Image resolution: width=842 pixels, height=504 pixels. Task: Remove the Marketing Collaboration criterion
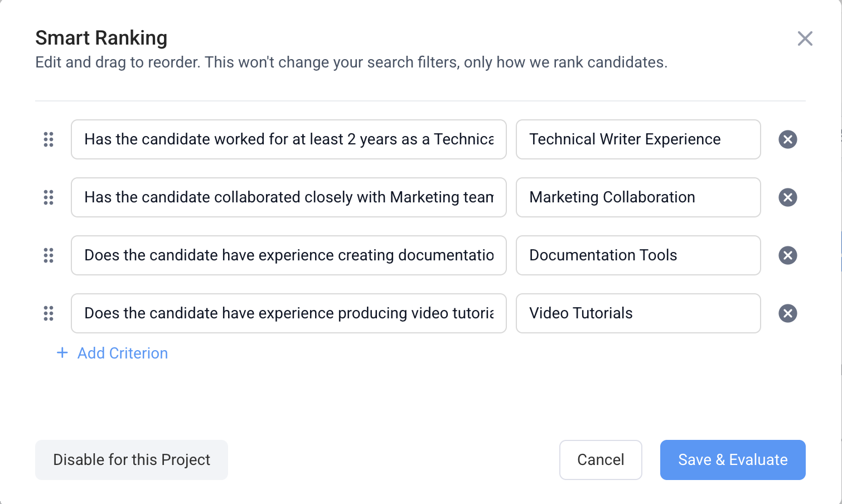coord(787,197)
